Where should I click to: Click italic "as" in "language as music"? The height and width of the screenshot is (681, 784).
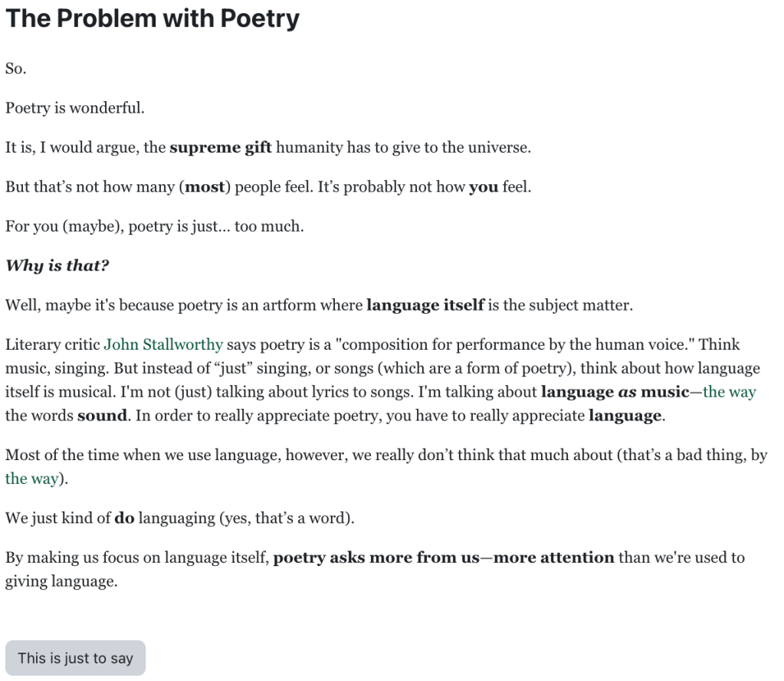tap(628, 392)
